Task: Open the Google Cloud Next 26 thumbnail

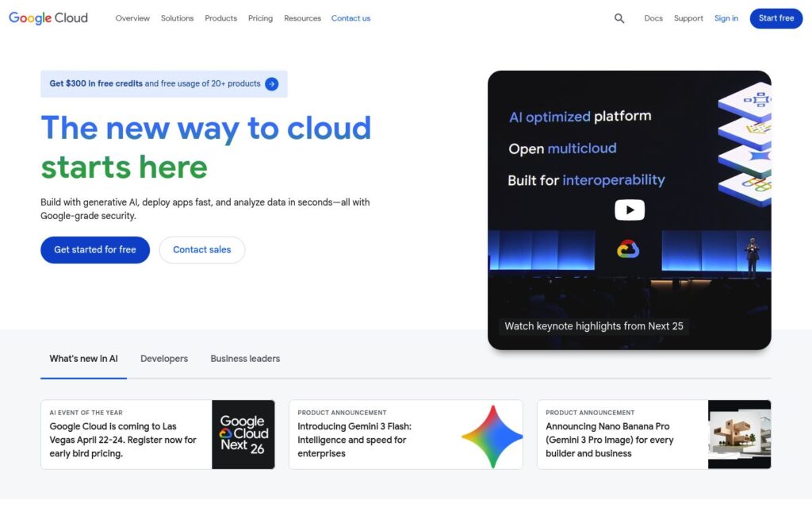Action: pos(243,434)
